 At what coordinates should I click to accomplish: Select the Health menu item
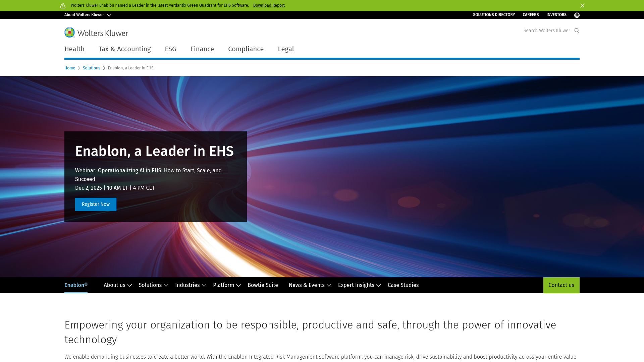(x=74, y=49)
